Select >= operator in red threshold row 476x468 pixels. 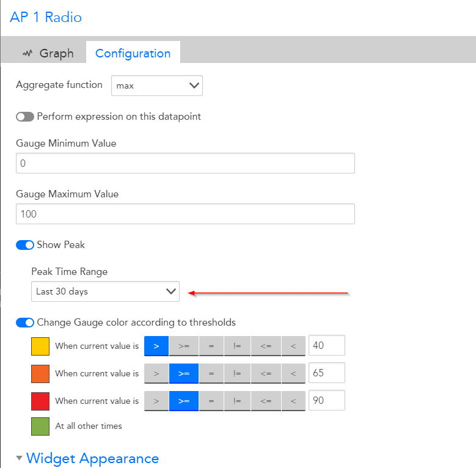click(184, 401)
